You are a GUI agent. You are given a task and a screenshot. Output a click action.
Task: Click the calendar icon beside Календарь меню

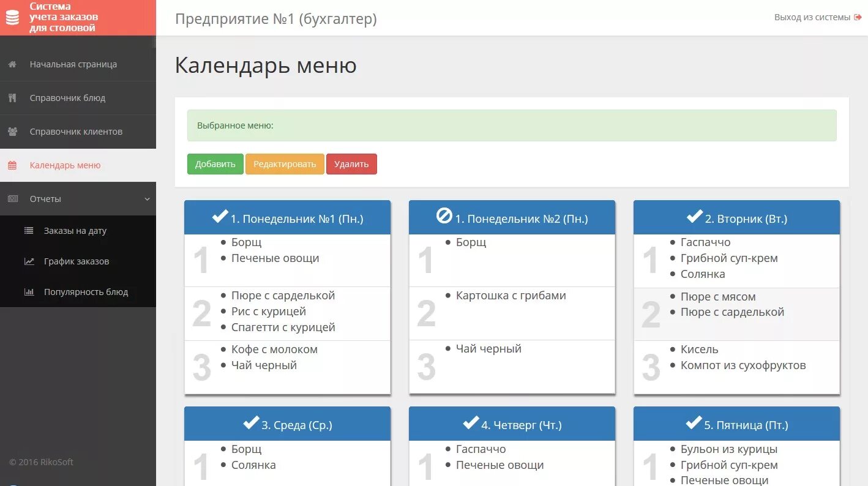12,165
